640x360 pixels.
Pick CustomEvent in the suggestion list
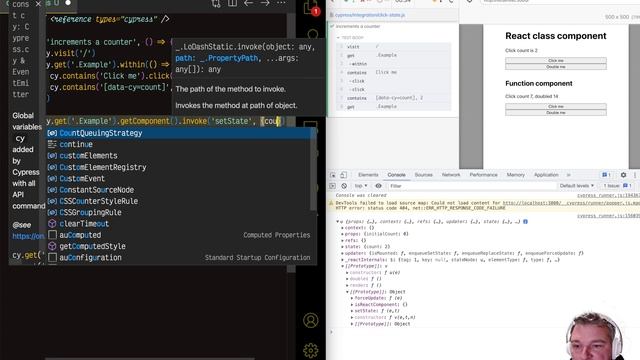coord(178,179)
